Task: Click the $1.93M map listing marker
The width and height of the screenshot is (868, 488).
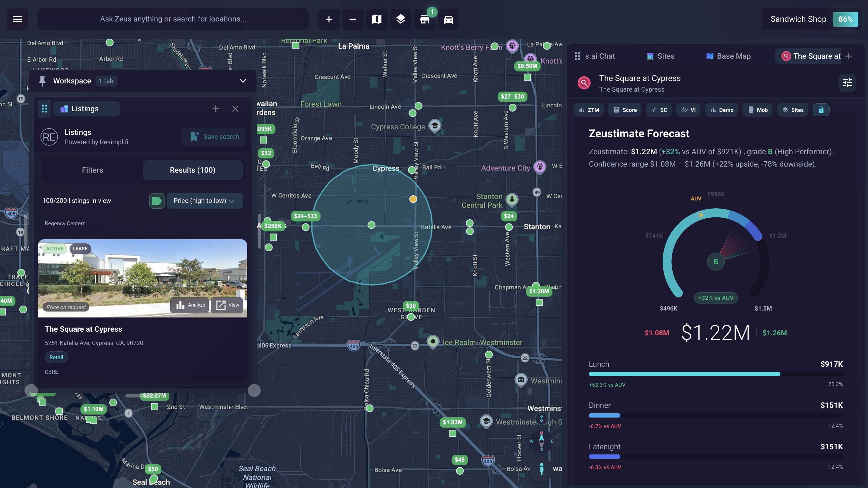Action: [x=452, y=422]
